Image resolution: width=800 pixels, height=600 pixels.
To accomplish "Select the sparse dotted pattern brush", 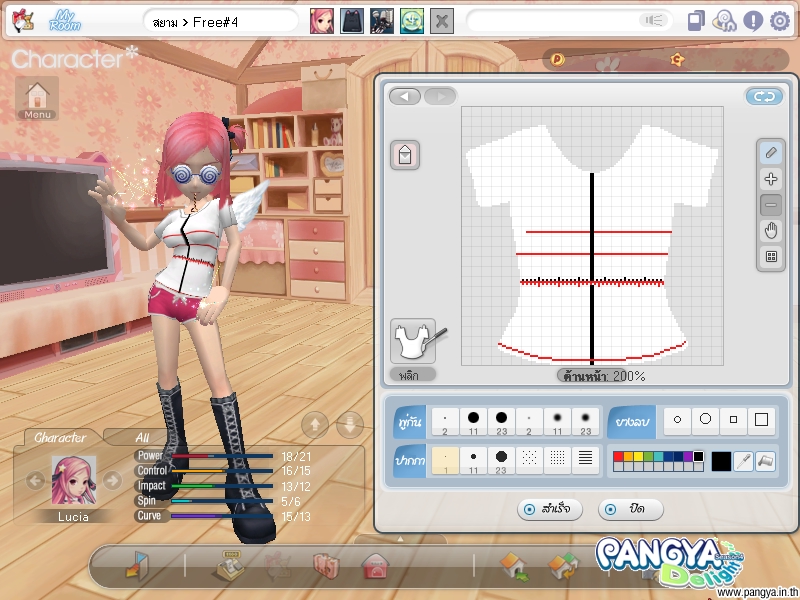I will (530, 461).
